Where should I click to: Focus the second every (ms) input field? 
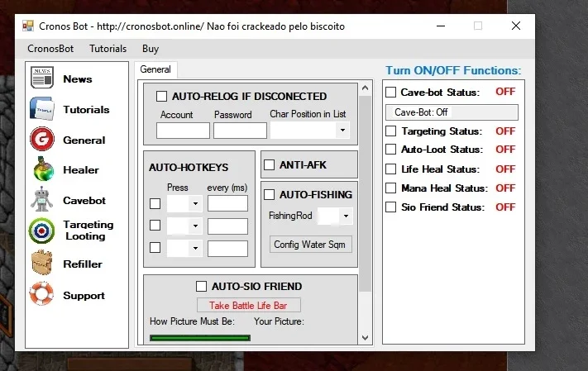click(227, 226)
